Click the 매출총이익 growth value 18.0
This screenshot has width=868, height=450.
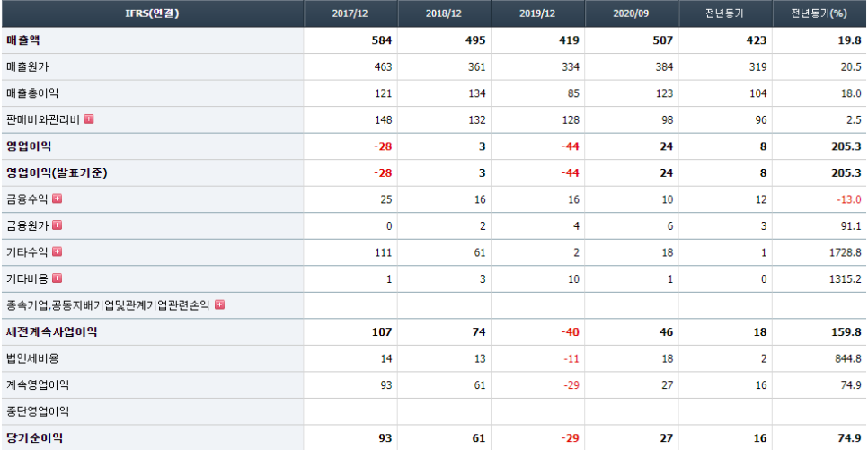(851, 93)
